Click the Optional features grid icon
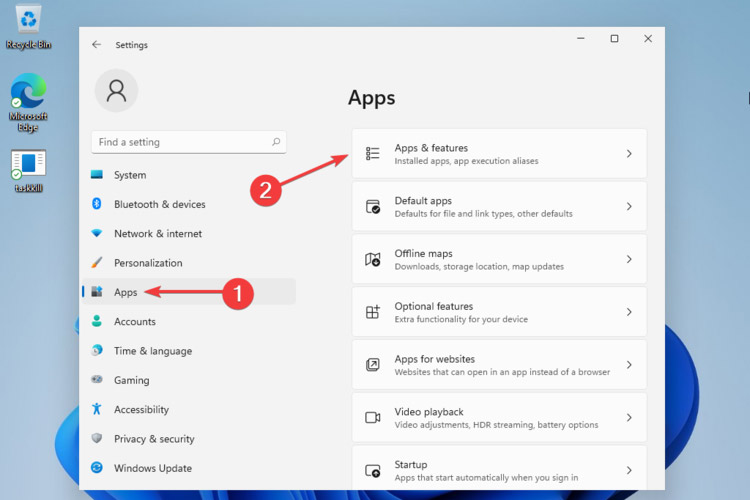750x500 pixels. pos(373,312)
